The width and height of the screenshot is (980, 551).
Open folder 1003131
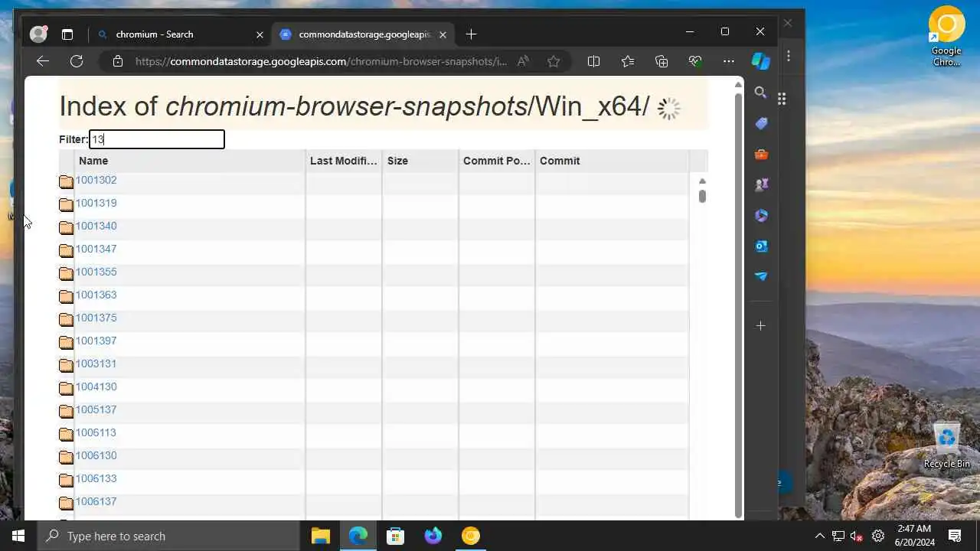[96, 364]
